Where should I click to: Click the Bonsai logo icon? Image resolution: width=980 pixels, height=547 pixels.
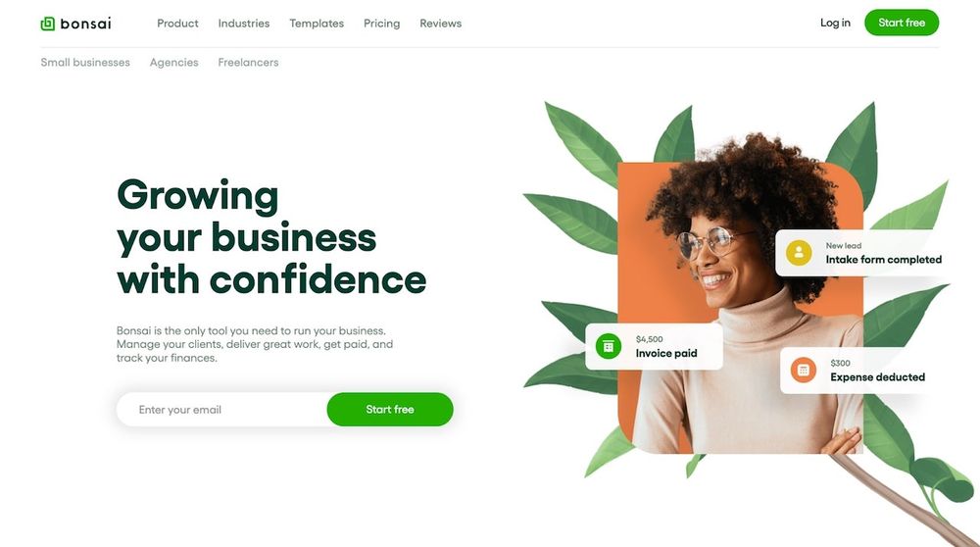pyautogui.click(x=47, y=24)
